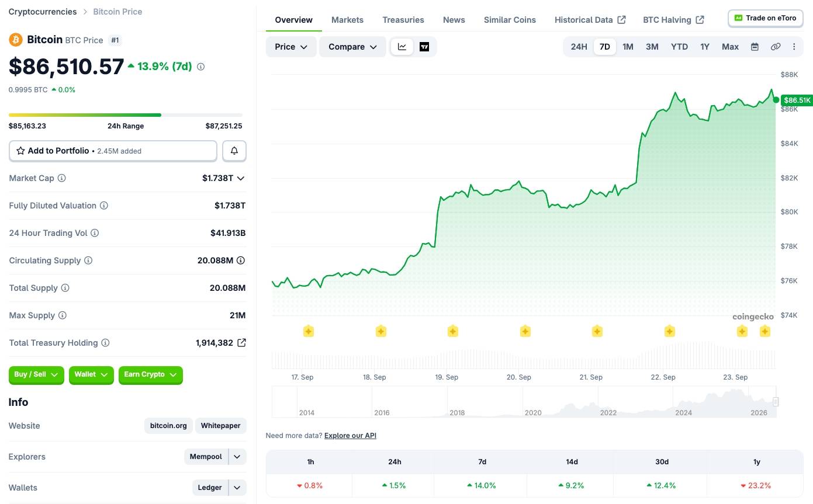Open the Whitepaper link
The image size is (813, 504).
221,426
